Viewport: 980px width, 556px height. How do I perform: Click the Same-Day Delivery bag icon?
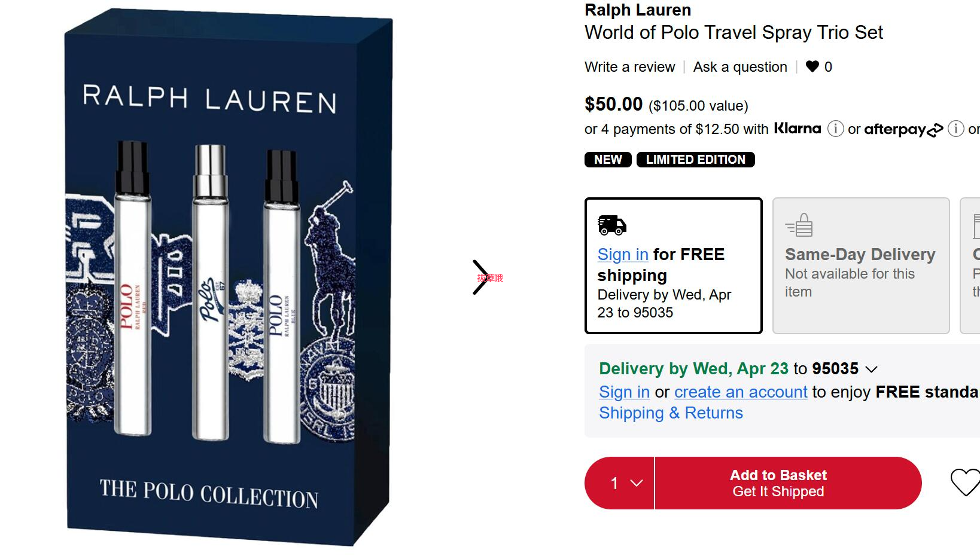tap(799, 225)
